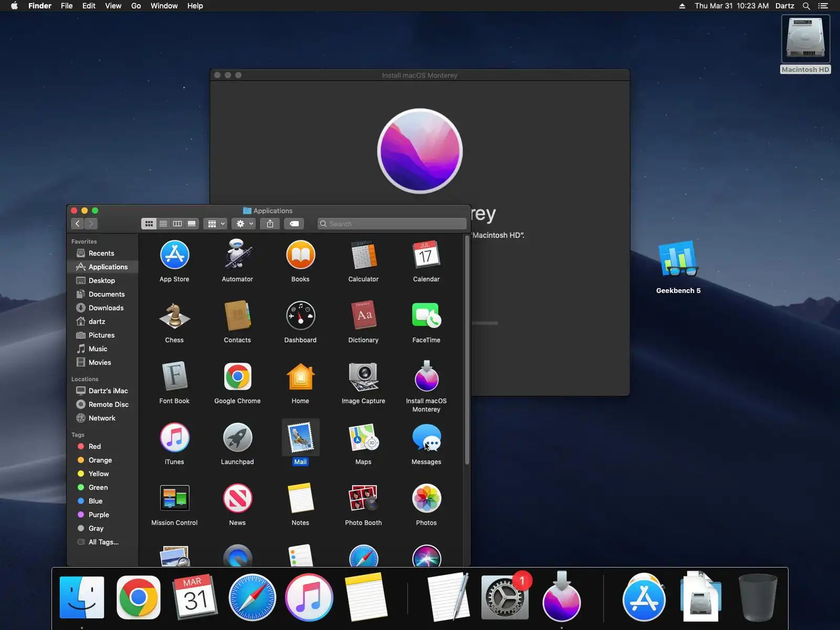Select the Launchpad app icon
Image resolution: width=840 pixels, height=630 pixels.
237,438
